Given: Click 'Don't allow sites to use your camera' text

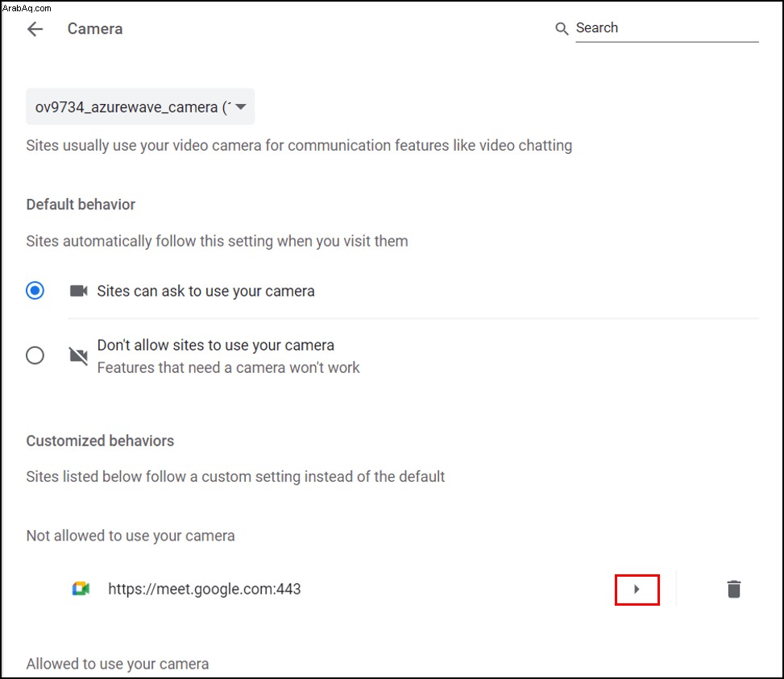Looking at the screenshot, I should coord(215,345).
